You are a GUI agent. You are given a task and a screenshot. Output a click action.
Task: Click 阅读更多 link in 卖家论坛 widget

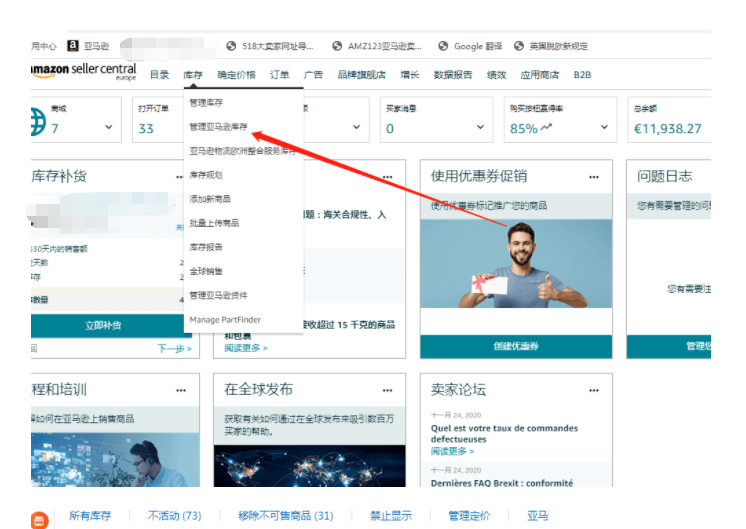pos(452,451)
